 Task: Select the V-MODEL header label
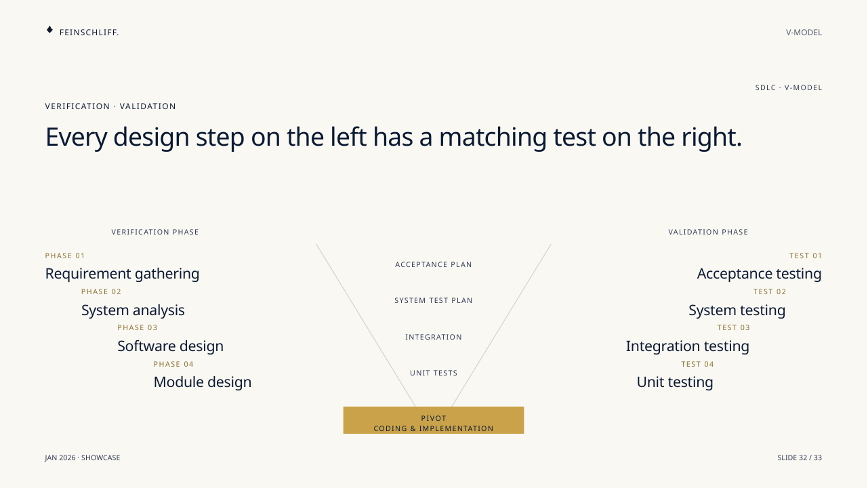[x=804, y=33]
